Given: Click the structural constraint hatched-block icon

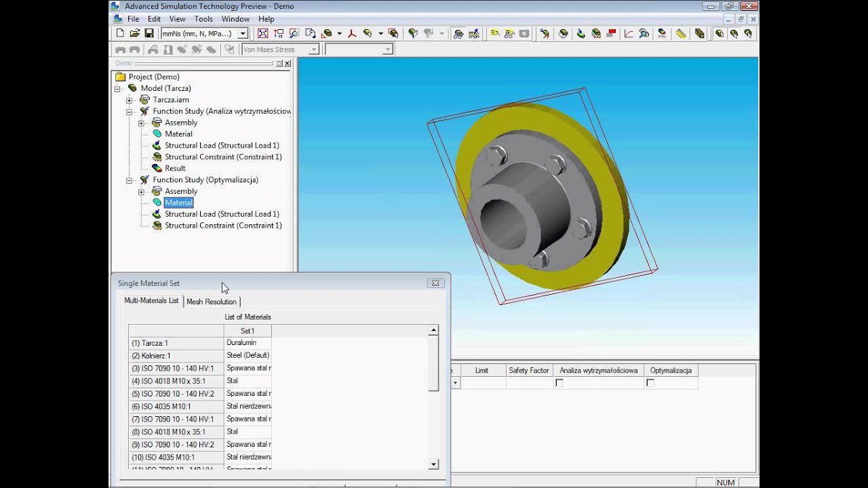Looking at the screenshot, I should coord(596,33).
